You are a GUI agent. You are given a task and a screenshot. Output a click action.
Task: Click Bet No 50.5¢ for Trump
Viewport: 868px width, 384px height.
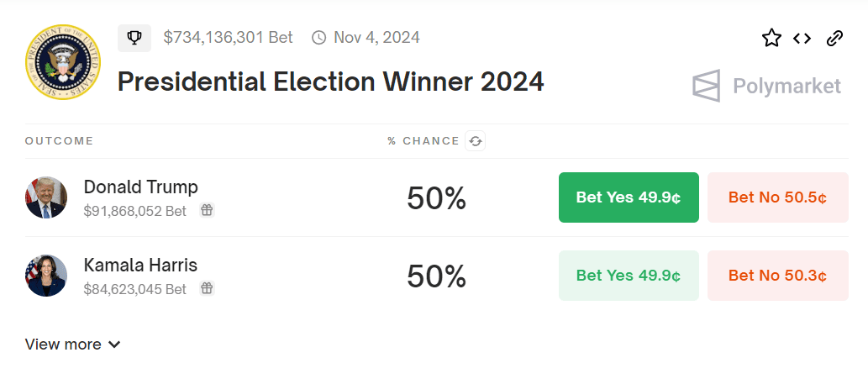click(777, 197)
